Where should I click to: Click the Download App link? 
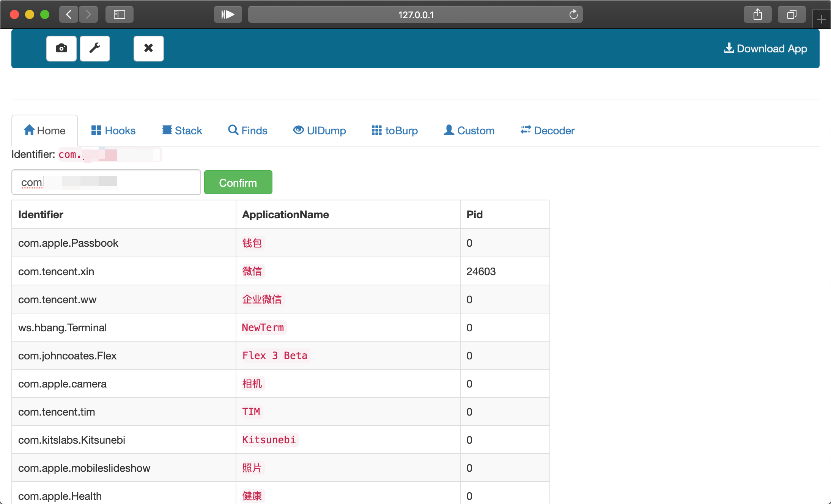pyautogui.click(x=766, y=49)
